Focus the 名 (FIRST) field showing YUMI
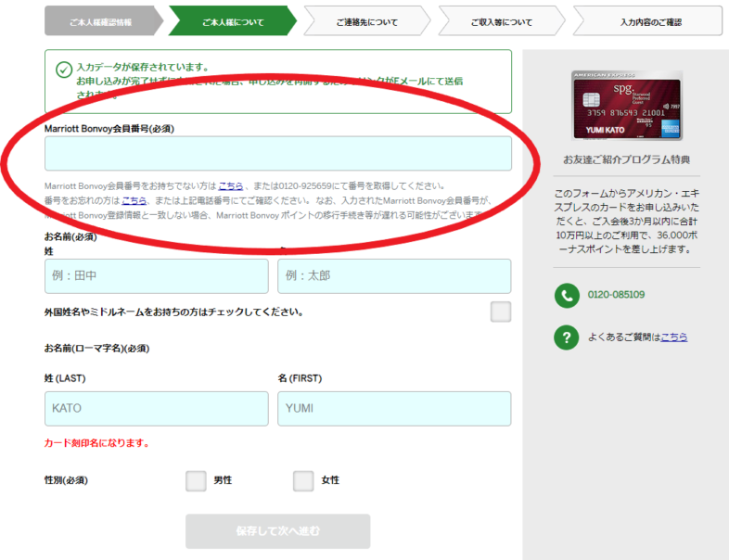This screenshot has height=560, width=729. (x=394, y=409)
